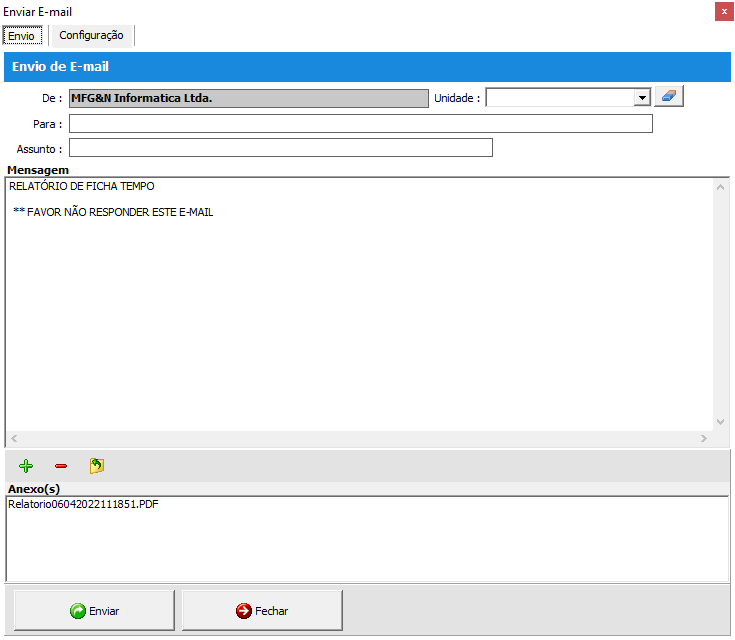735x640 pixels.
Task: Open the Configuração tab
Action: (91, 36)
